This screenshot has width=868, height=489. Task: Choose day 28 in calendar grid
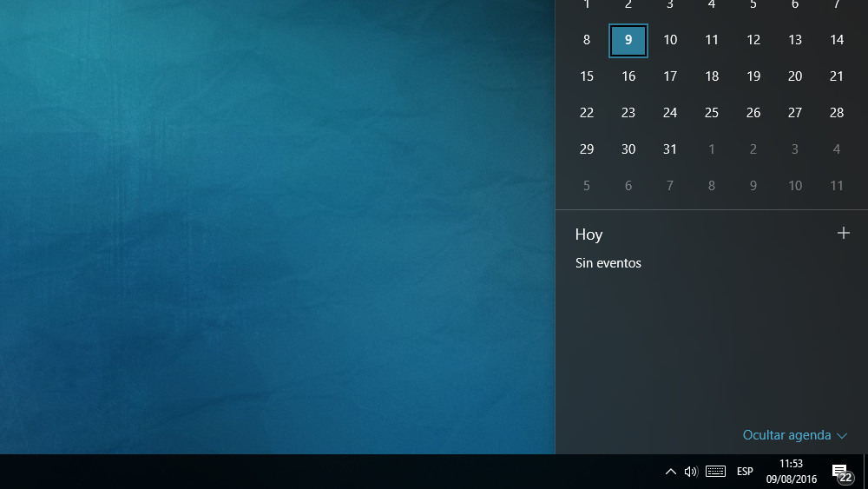[837, 113]
